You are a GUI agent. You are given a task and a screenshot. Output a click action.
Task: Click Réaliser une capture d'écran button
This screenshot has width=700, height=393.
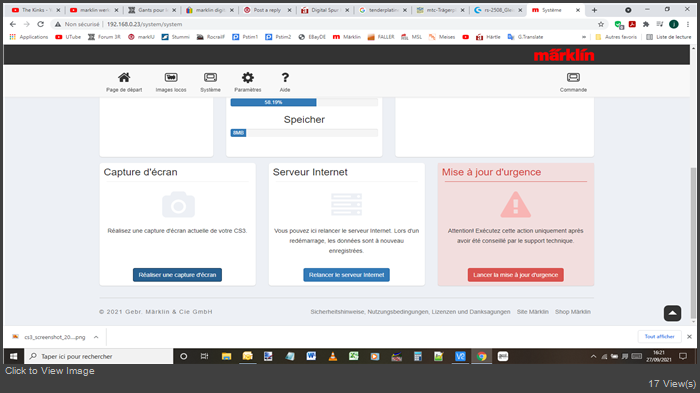(x=177, y=275)
